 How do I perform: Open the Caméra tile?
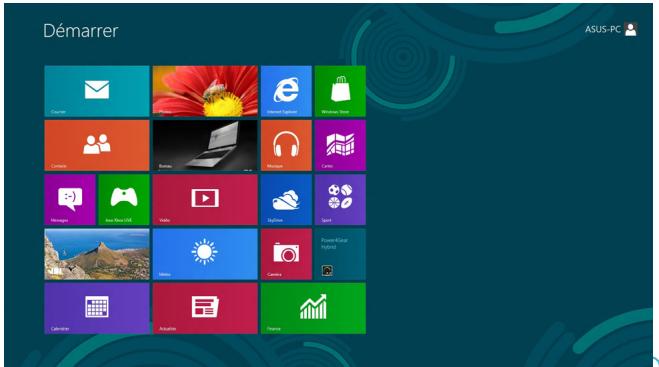[x=286, y=254]
